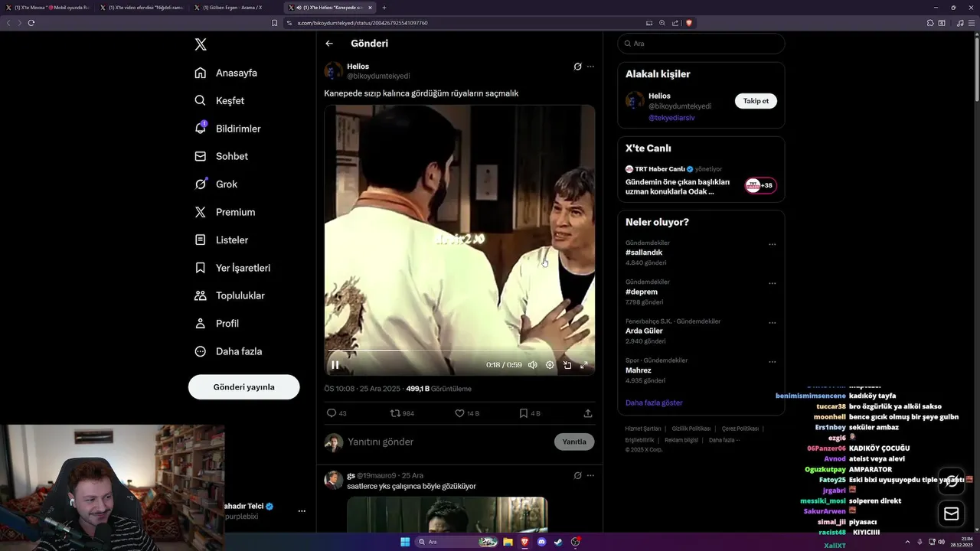This screenshot has height=551, width=980.
Task: Pause the video
Action: tap(335, 365)
